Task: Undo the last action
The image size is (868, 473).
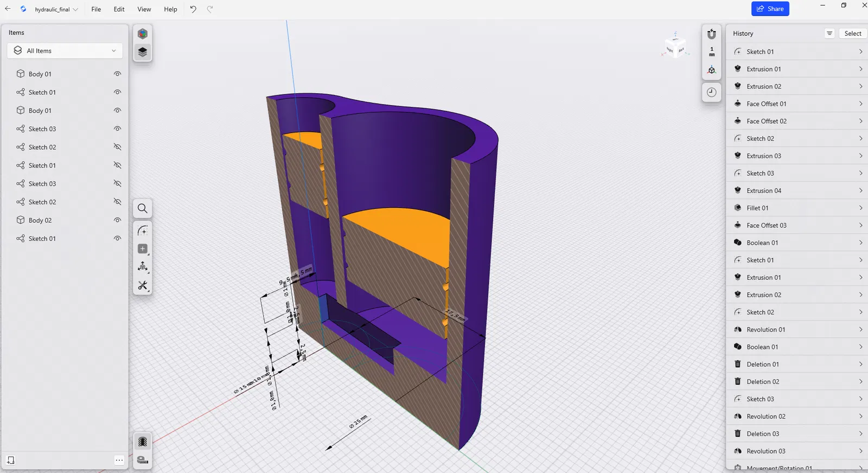Action: pyautogui.click(x=193, y=9)
